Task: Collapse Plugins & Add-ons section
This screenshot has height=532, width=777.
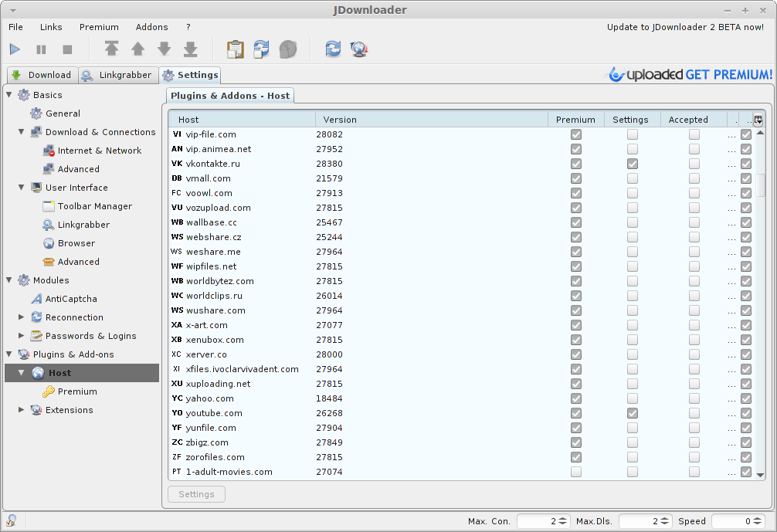Action: point(9,354)
